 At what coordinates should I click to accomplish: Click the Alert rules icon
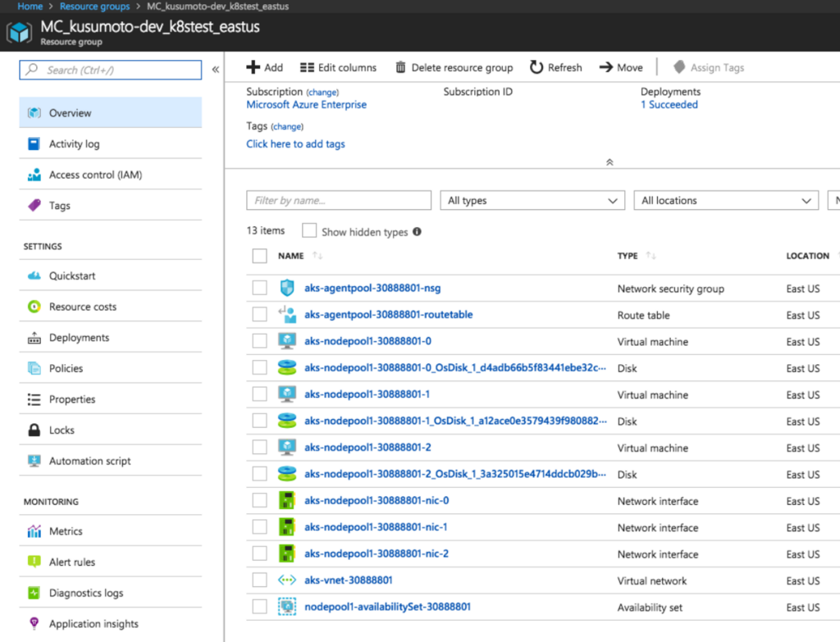coord(34,561)
